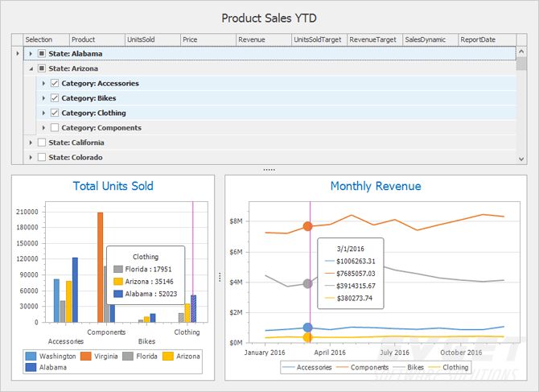Click the Accessories line legend item
This screenshot has width=539, height=392.
click(307, 368)
